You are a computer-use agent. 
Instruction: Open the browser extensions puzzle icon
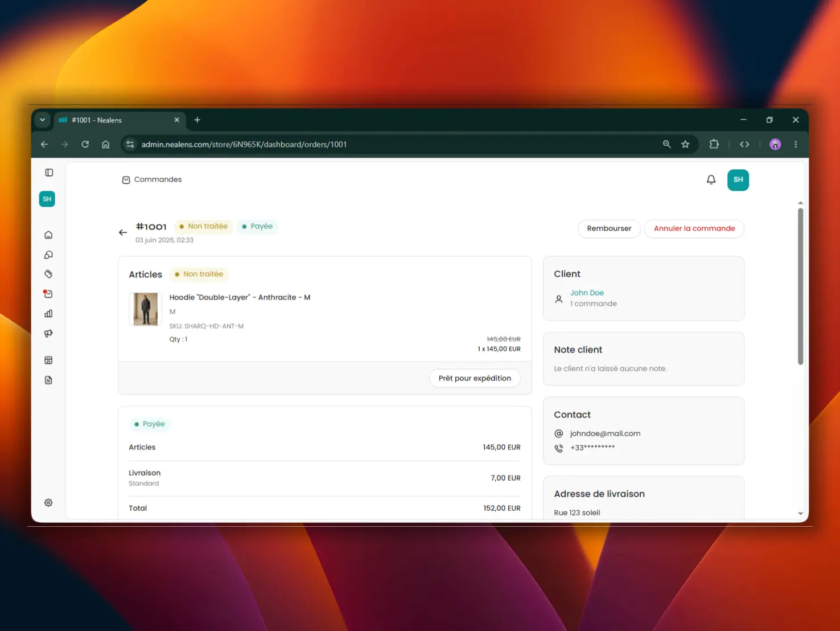[x=714, y=145]
